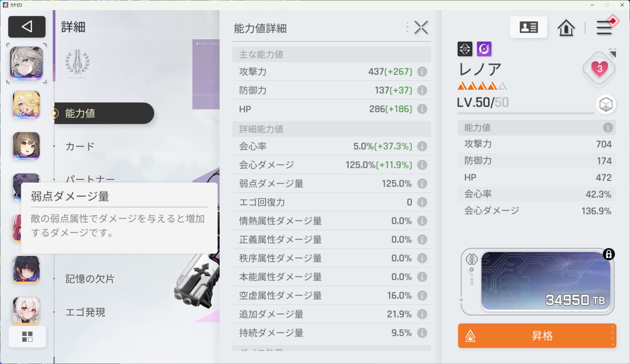
Task: Click info icon beside 会心ダメージ in details
Action: 422,165
